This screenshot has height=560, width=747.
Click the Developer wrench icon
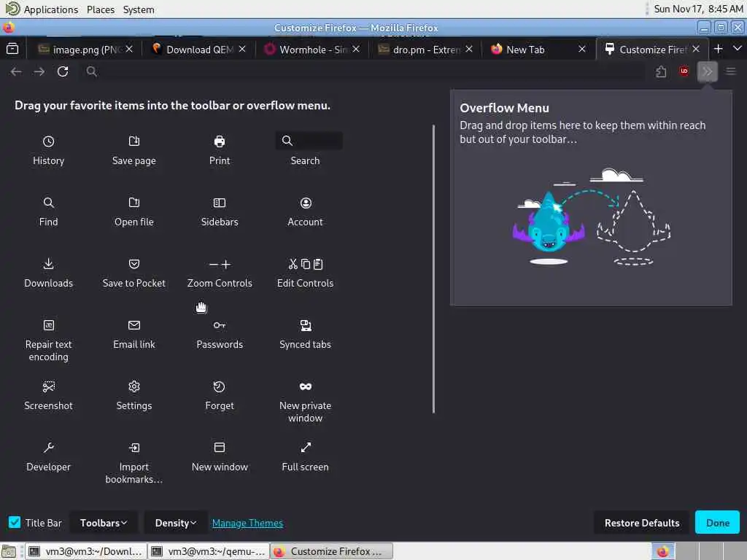pos(48,447)
